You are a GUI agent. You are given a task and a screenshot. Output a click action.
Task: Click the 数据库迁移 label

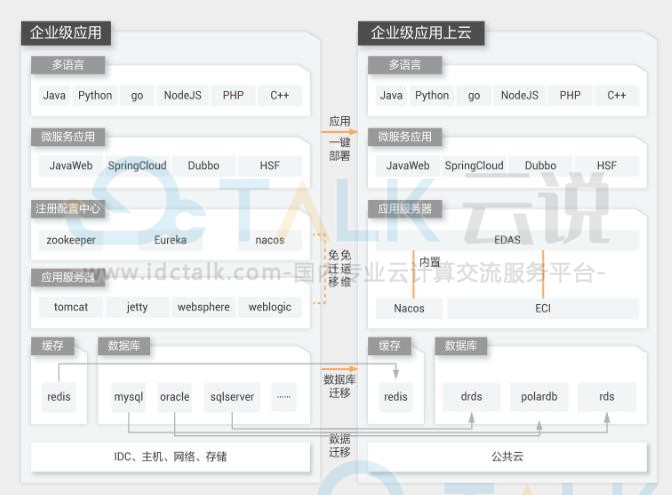click(339, 386)
